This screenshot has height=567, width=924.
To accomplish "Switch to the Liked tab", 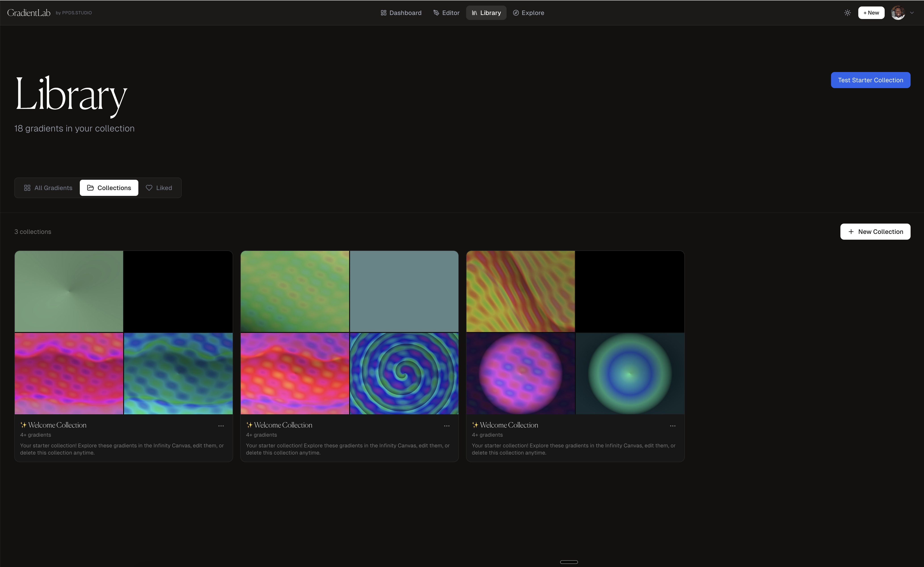I will click(159, 188).
